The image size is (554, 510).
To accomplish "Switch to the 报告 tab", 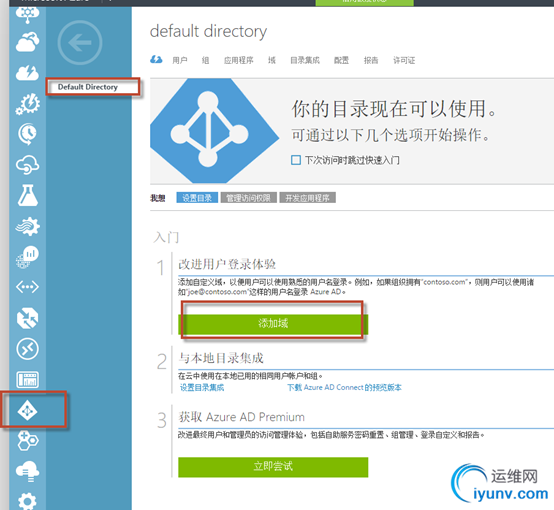I will click(x=371, y=60).
